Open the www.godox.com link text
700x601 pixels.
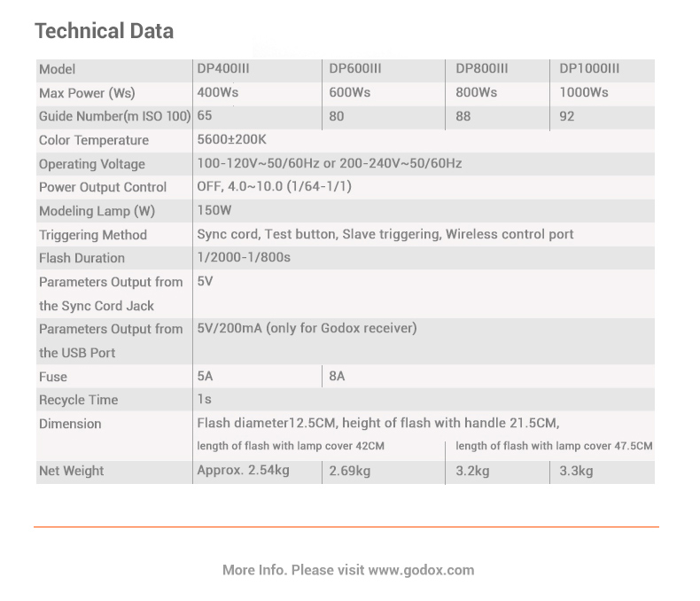point(421,570)
